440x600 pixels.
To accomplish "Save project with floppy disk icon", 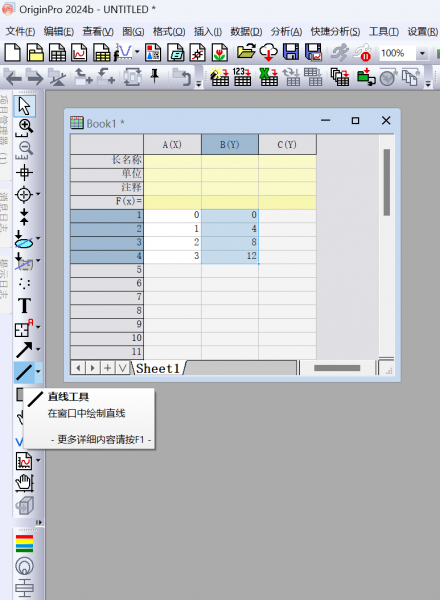I will pyautogui.click(x=291, y=52).
